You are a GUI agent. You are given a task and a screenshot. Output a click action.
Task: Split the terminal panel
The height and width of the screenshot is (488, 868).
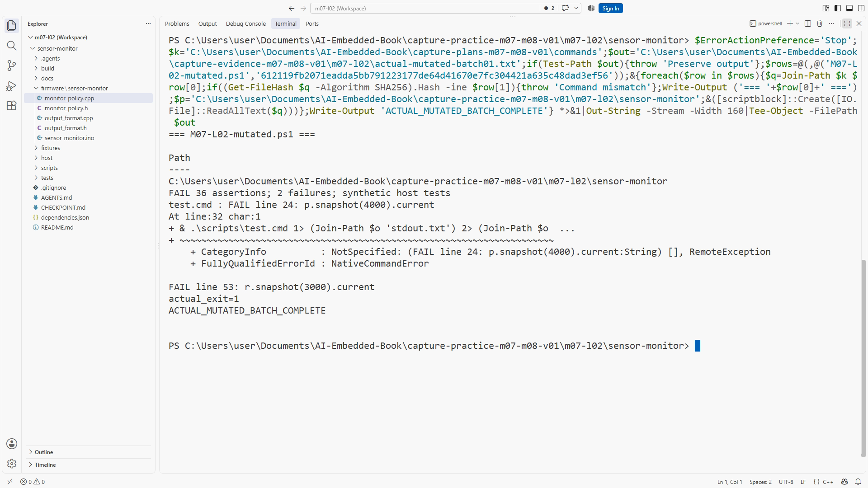click(x=808, y=23)
